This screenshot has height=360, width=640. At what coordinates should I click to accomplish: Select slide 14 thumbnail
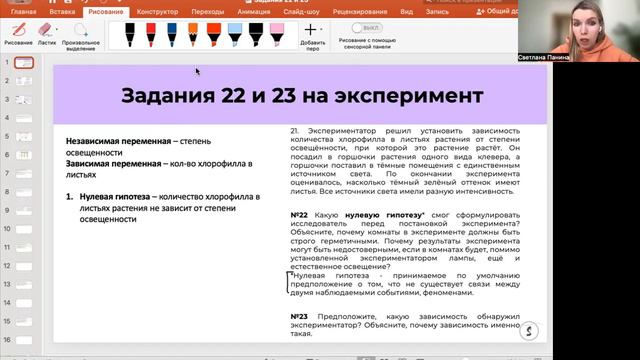(24, 303)
